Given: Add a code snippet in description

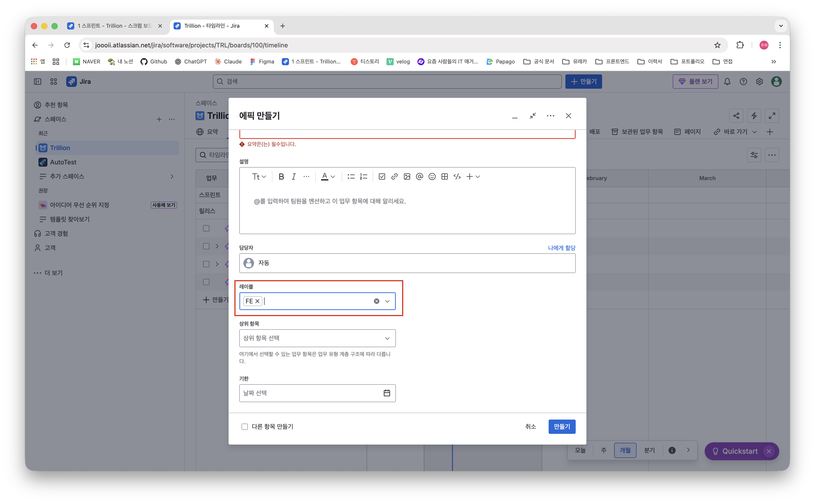Looking at the screenshot, I should pos(457,177).
